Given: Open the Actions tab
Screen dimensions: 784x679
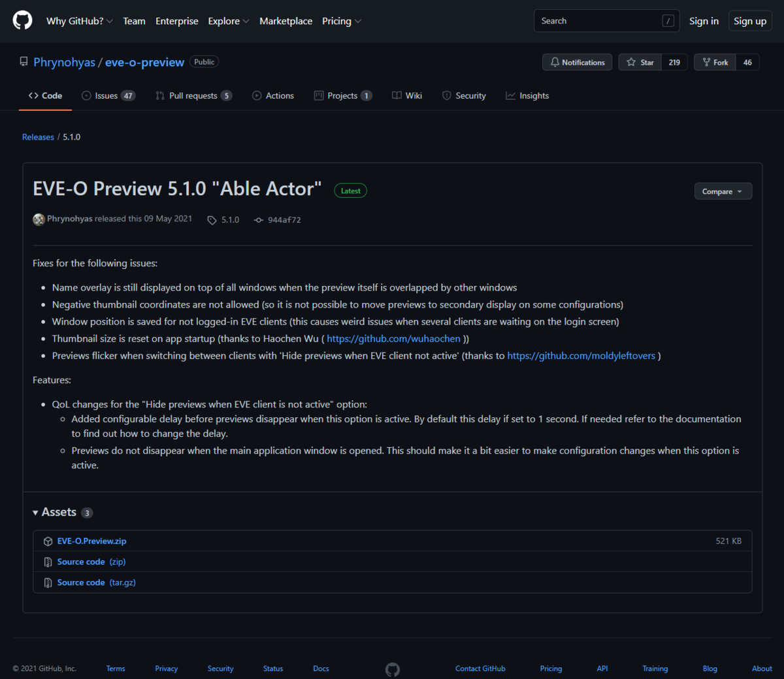Looking at the screenshot, I should 273,95.
